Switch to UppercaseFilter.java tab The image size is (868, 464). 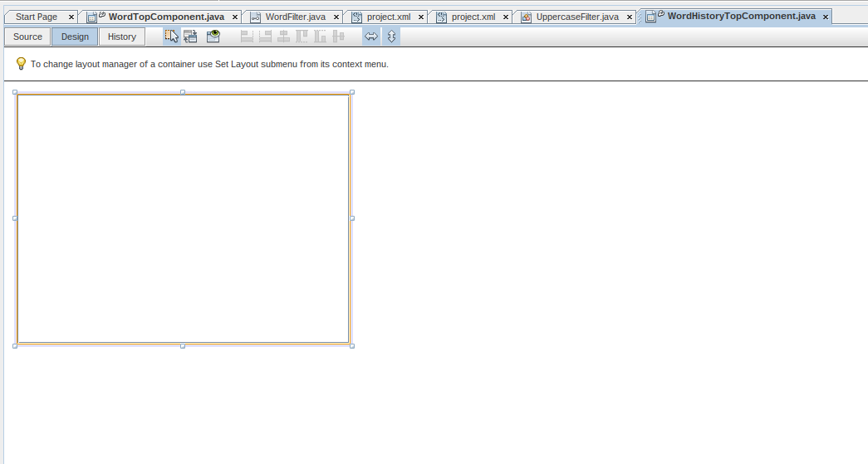coord(576,17)
